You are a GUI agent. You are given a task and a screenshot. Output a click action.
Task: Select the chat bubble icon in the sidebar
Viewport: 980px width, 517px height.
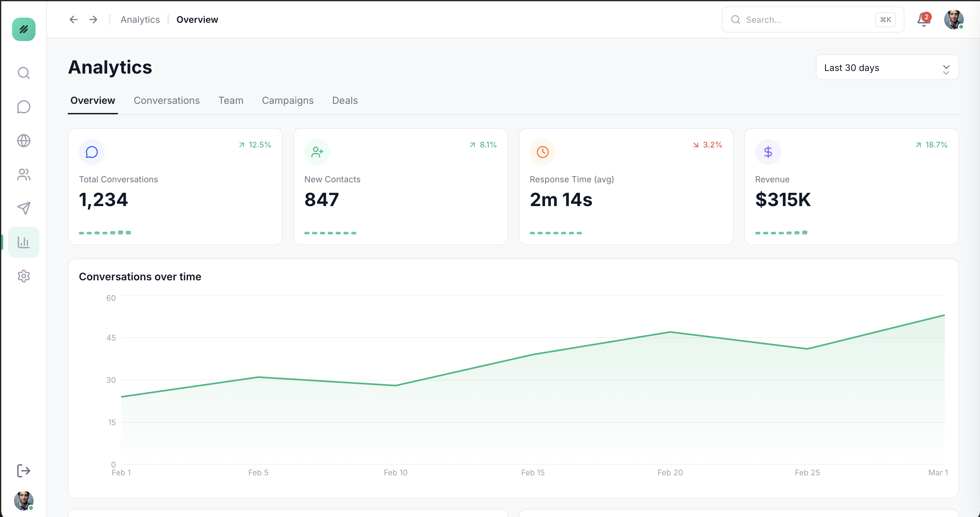point(23,106)
